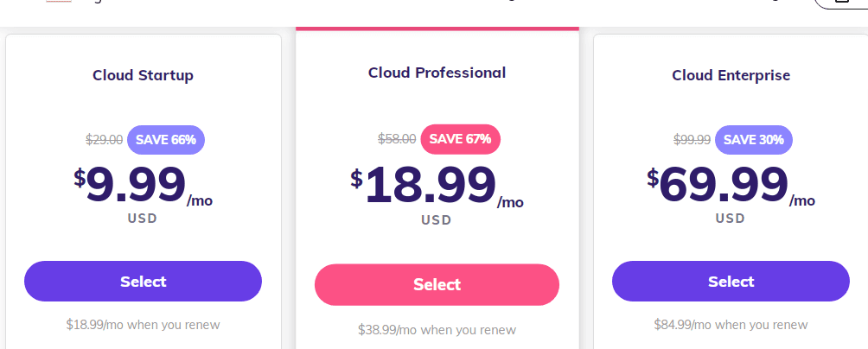Click the Cloud Startup plan title

143,75
